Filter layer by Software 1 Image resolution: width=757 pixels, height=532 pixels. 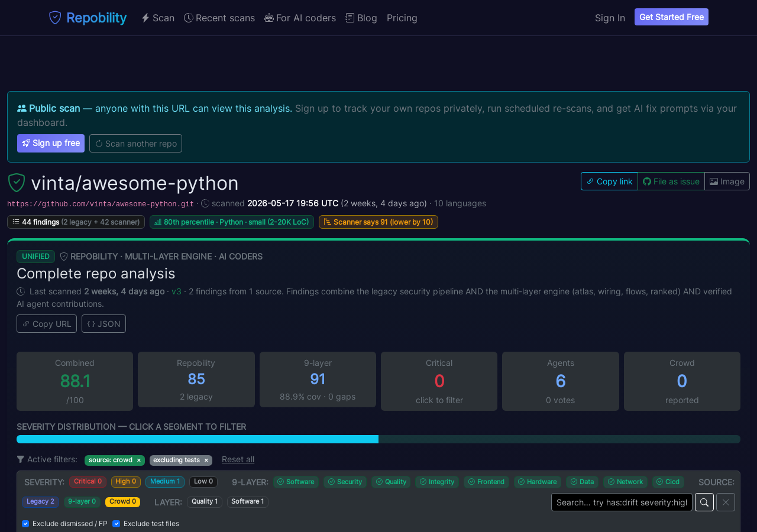pos(248,502)
